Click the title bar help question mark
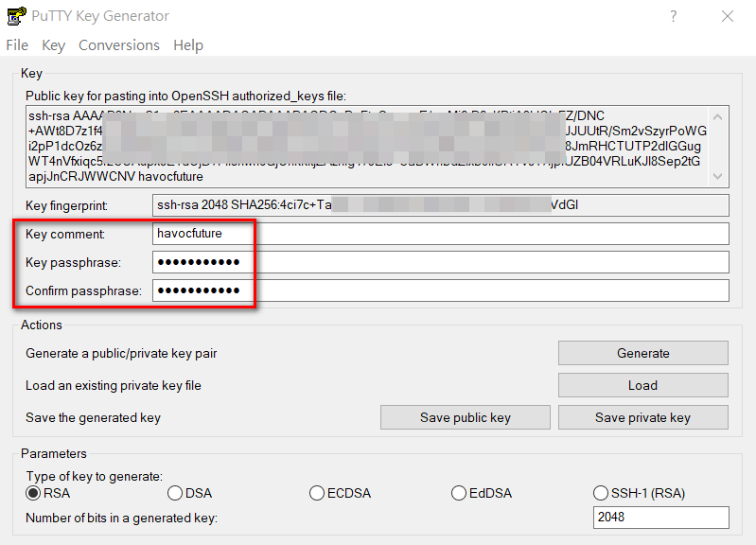This screenshot has height=545, width=756. tap(674, 16)
